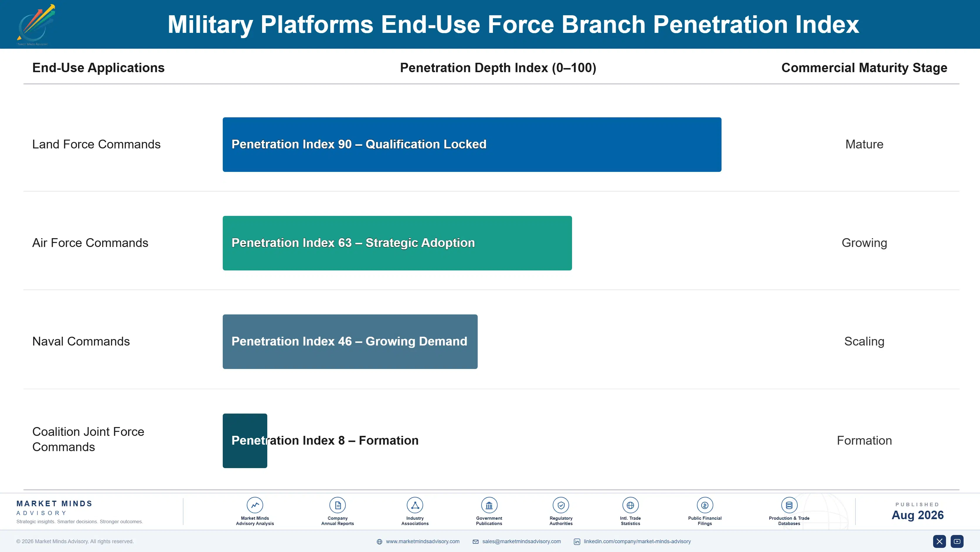Click the Production & Trade Databases icon
This screenshot has height=552, width=980.
[789, 505]
